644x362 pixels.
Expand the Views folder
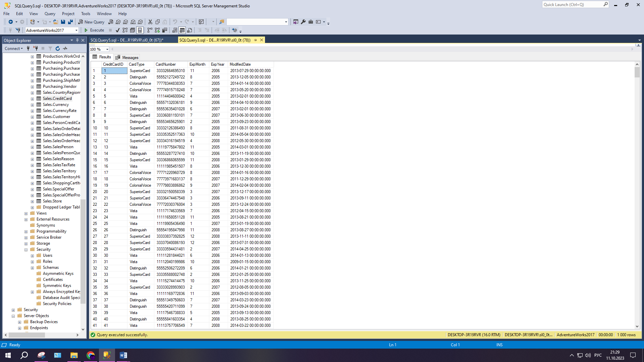(x=26, y=214)
